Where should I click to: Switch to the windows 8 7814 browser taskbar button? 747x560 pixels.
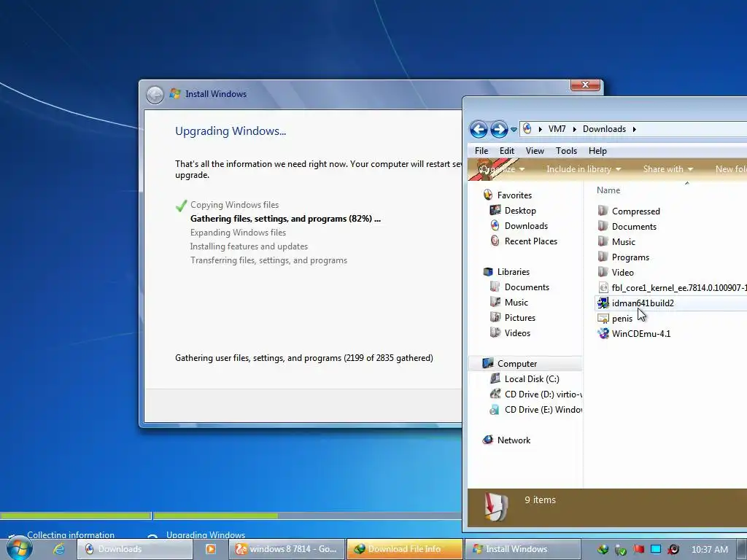click(x=287, y=549)
